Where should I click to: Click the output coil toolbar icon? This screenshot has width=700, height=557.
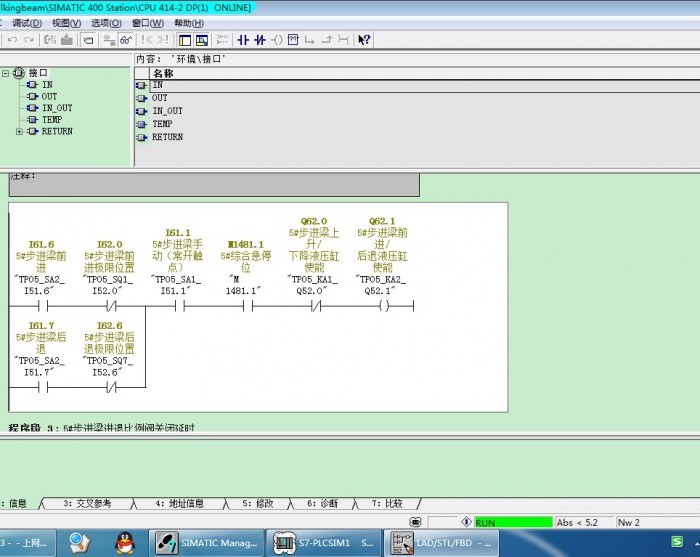[x=276, y=40]
